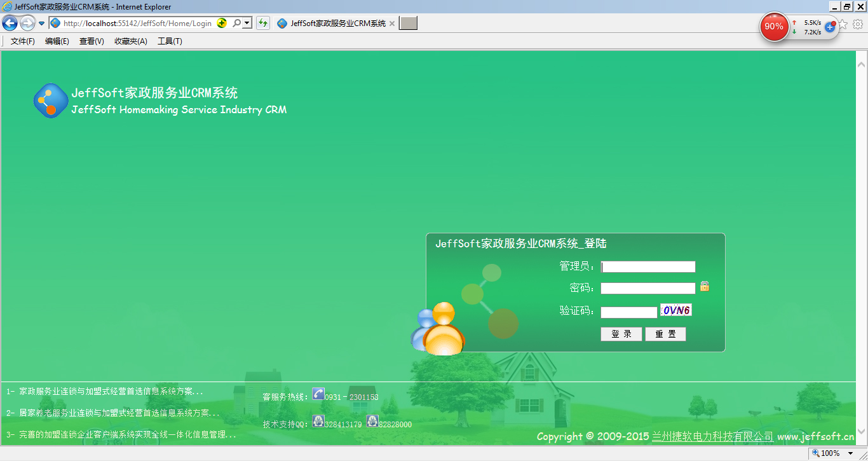Open the address bar autocomplete dropdown

point(247,23)
